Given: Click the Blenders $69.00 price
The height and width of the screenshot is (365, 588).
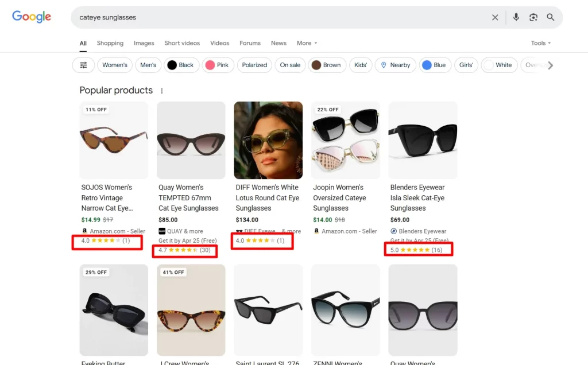Looking at the screenshot, I should [x=400, y=220].
